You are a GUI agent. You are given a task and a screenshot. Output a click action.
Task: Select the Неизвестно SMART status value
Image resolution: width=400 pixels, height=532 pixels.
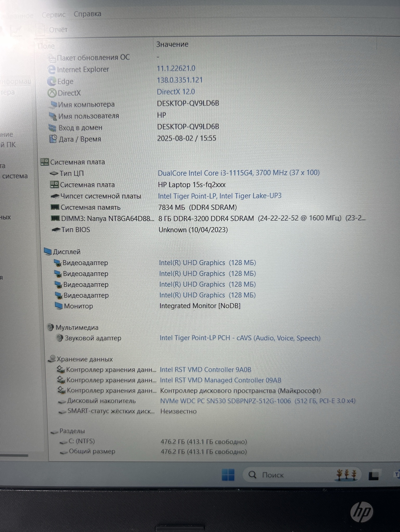pos(178,411)
